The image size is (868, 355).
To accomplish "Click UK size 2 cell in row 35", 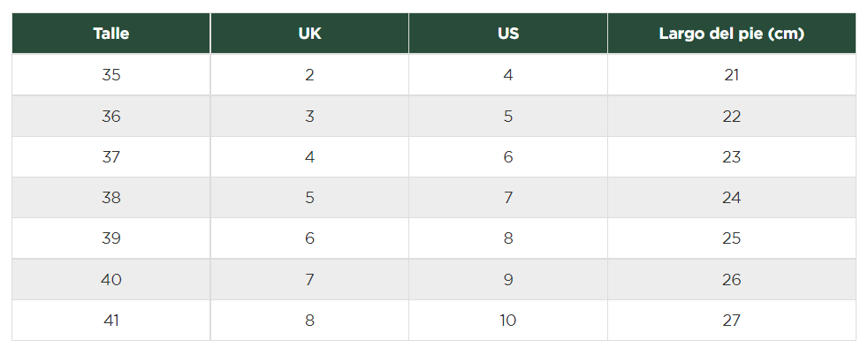I will tap(309, 75).
